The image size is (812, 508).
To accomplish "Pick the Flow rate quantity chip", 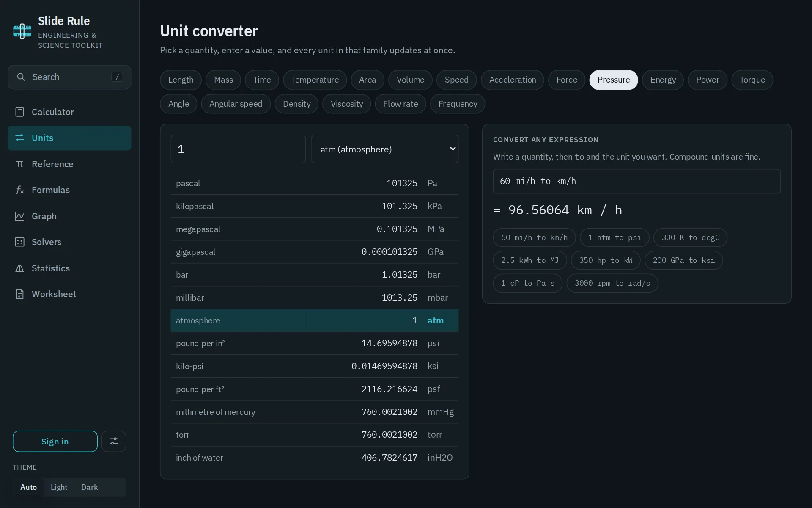I will [401, 104].
